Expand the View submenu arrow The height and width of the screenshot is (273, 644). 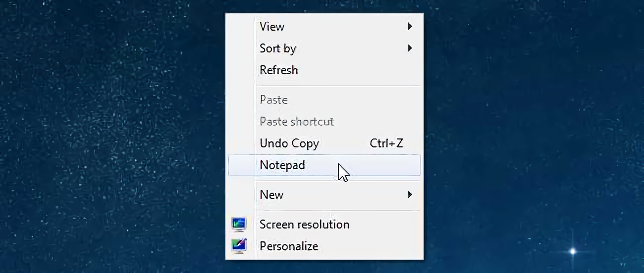(x=410, y=26)
